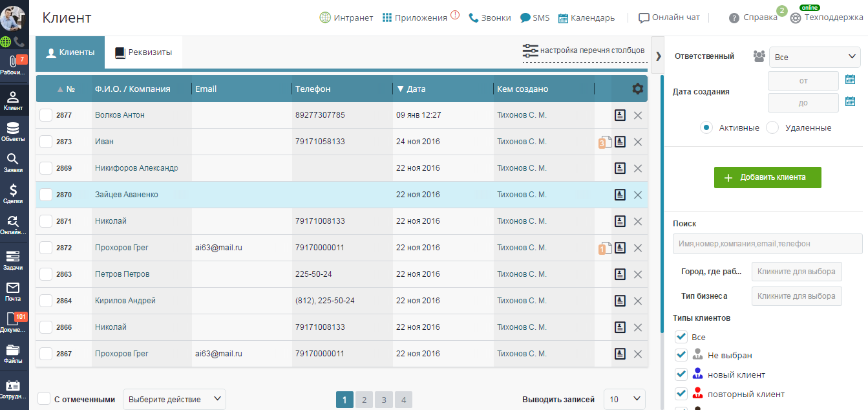Click the 'от' creation date field
The image size is (868, 410).
pyautogui.click(x=803, y=81)
